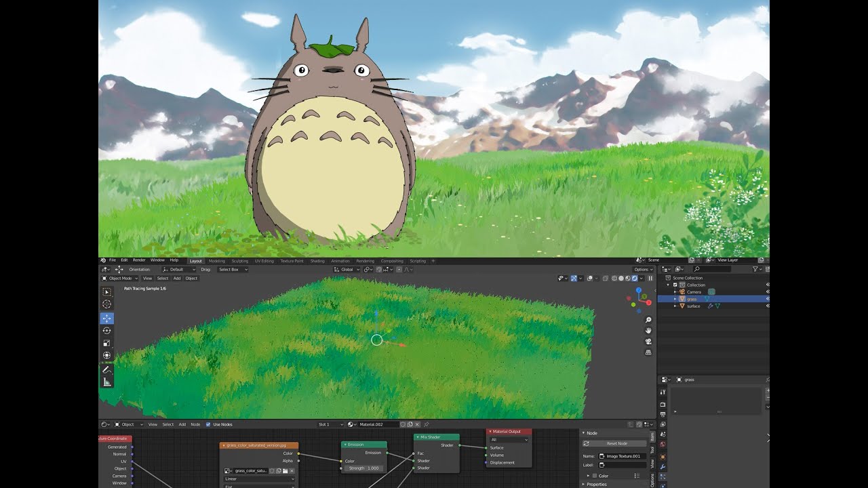Open the viewport Add menu
Viewport: 868px width, 488px height.
(x=177, y=279)
